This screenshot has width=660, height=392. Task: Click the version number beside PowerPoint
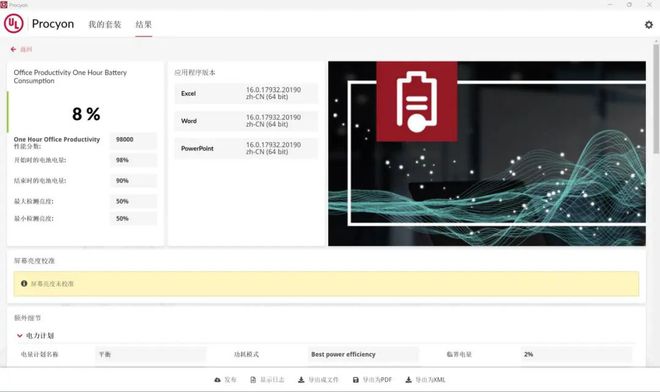click(273, 148)
